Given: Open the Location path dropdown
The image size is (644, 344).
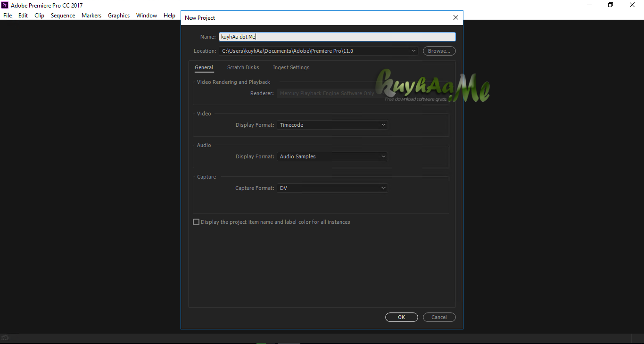Looking at the screenshot, I should pos(318,51).
